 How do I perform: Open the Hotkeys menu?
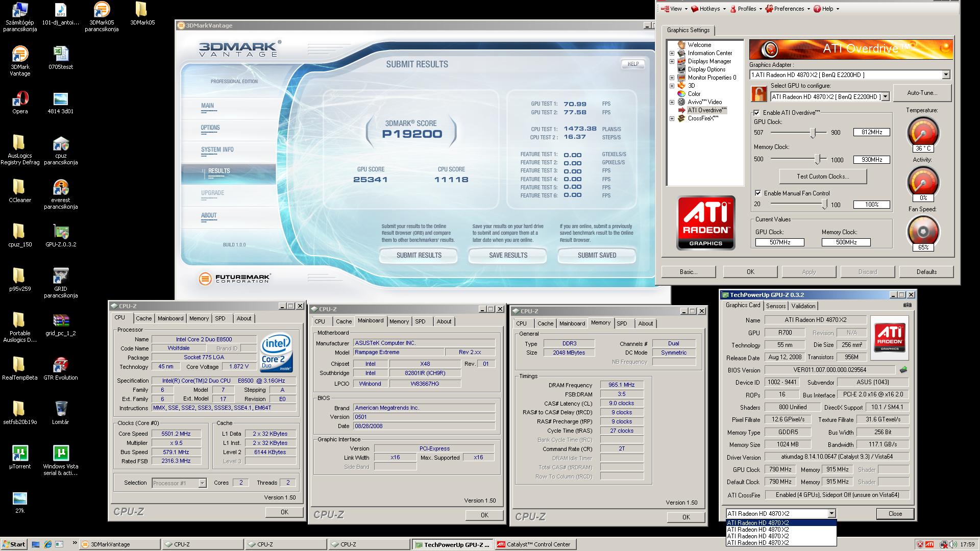point(709,9)
